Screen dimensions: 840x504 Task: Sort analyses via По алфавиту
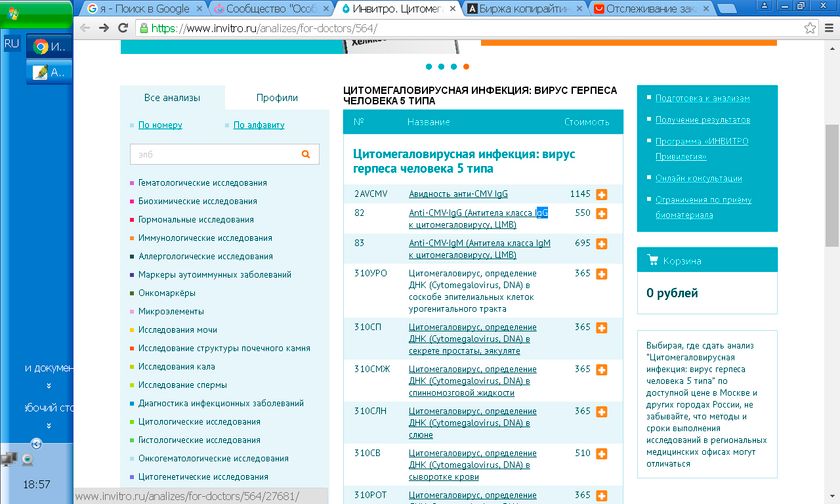point(258,125)
